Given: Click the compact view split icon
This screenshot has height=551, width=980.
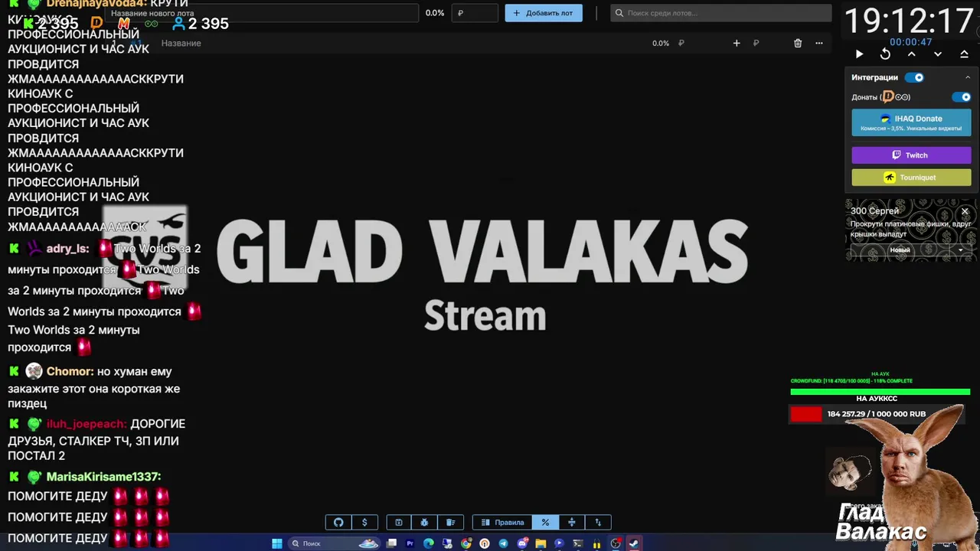Looking at the screenshot, I should [x=571, y=523].
